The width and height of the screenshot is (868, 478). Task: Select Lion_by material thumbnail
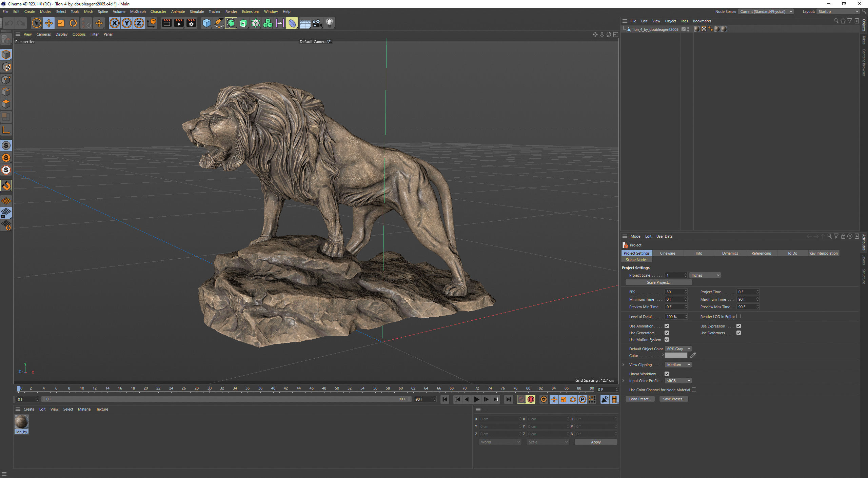(x=21, y=422)
